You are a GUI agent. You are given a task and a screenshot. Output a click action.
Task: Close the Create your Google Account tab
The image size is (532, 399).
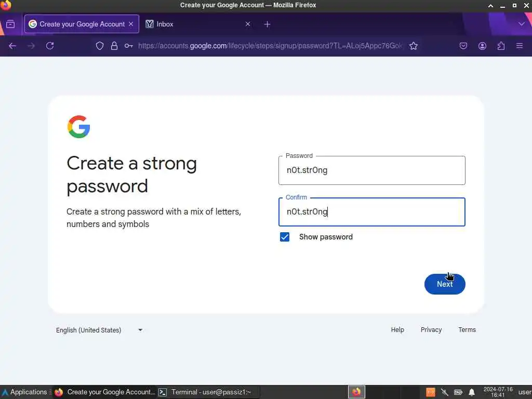pyautogui.click(x=131, y=24)
